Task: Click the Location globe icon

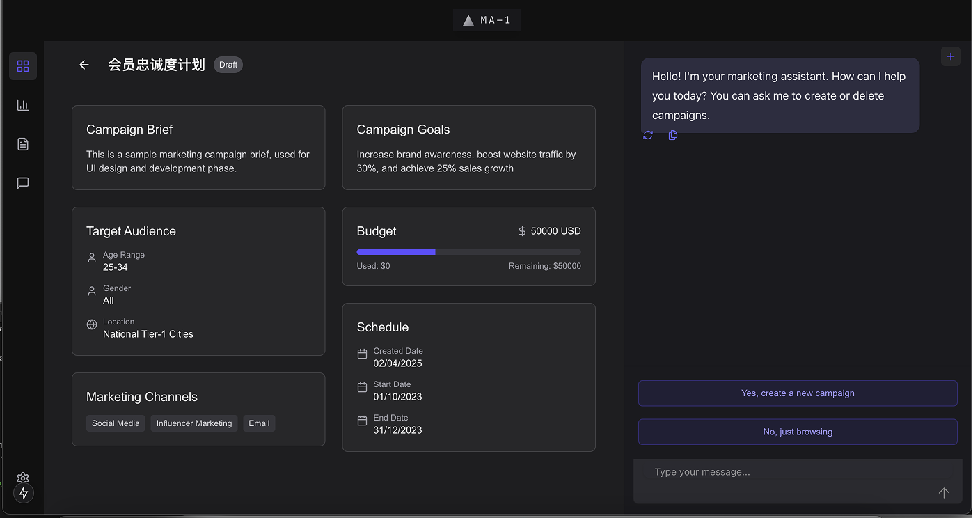Action: pos(92,324)
